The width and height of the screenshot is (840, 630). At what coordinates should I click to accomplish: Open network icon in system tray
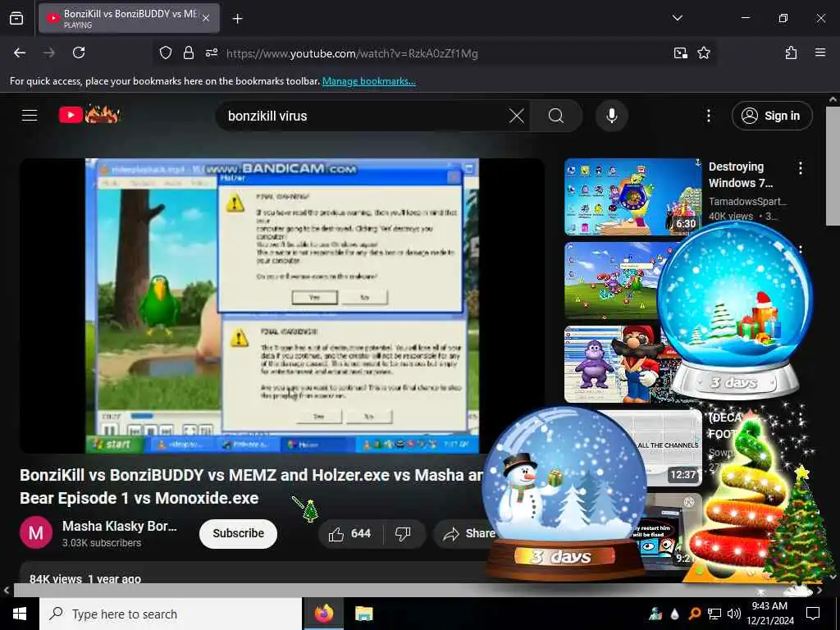point(714,614)
